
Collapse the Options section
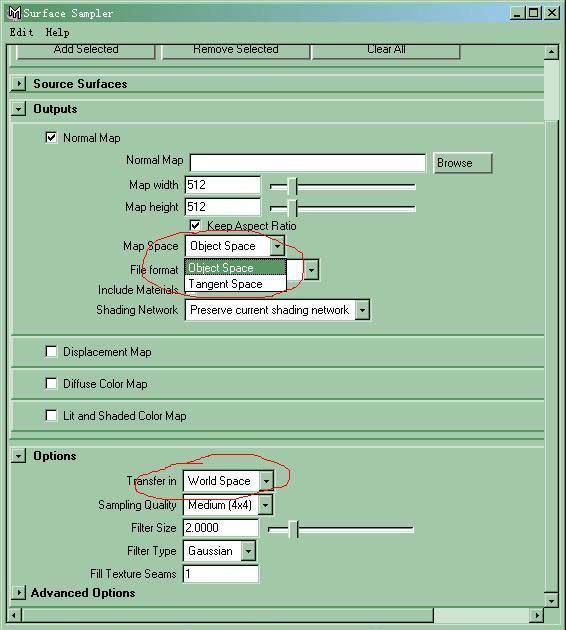point(18,456)
